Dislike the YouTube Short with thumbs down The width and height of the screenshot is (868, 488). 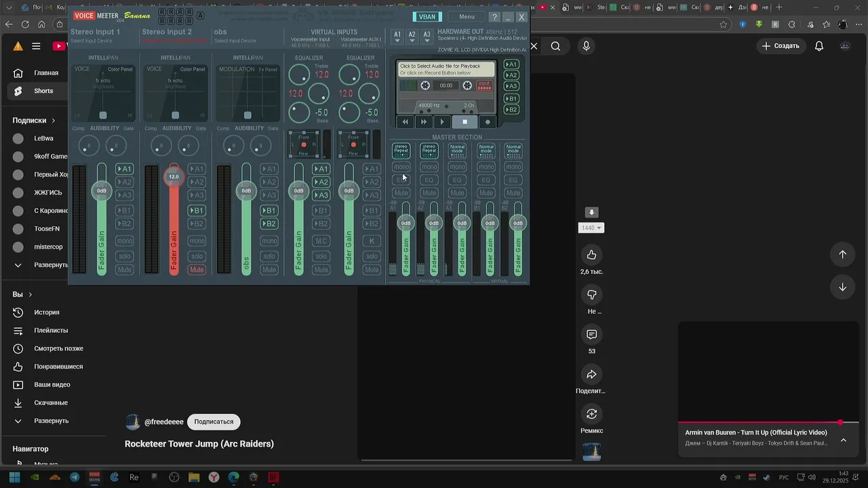pyautogui.click(x=592, y=295)
